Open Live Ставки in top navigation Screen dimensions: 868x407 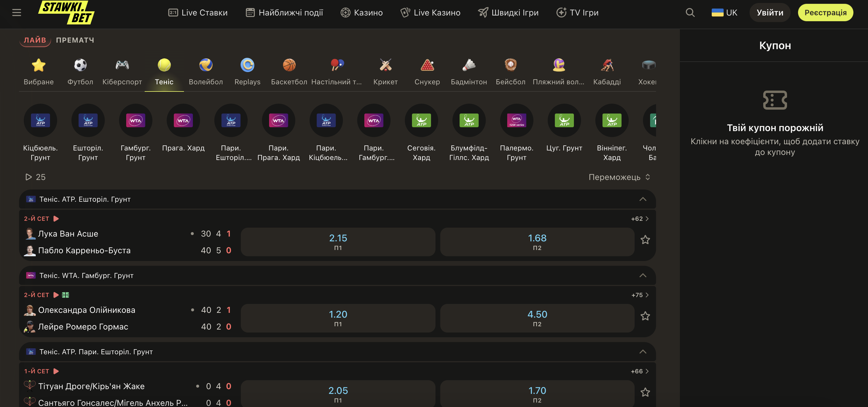point(198,13)
